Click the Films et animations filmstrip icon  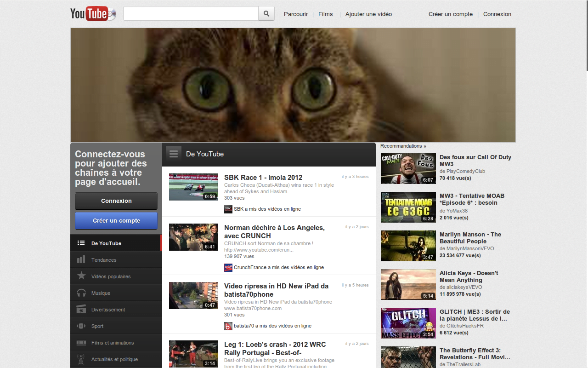click(x=81, y=343)
